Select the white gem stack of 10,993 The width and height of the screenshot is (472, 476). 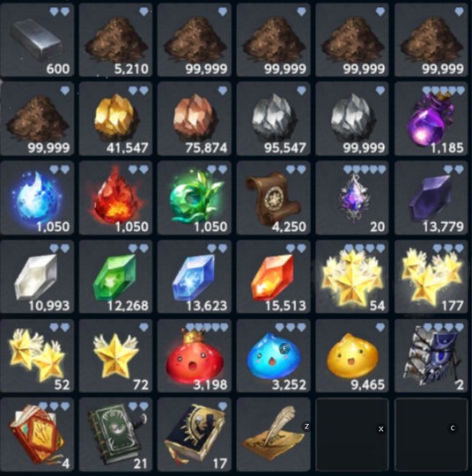tap(37, 277)
